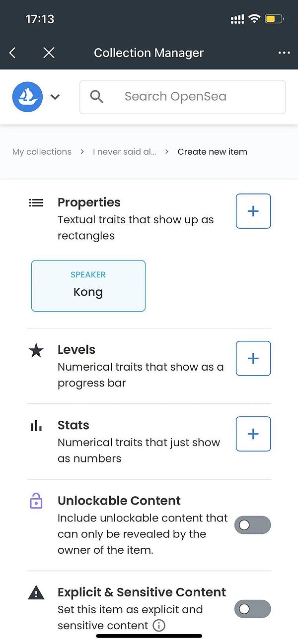Tap the Levels star icon

(36, 351)
